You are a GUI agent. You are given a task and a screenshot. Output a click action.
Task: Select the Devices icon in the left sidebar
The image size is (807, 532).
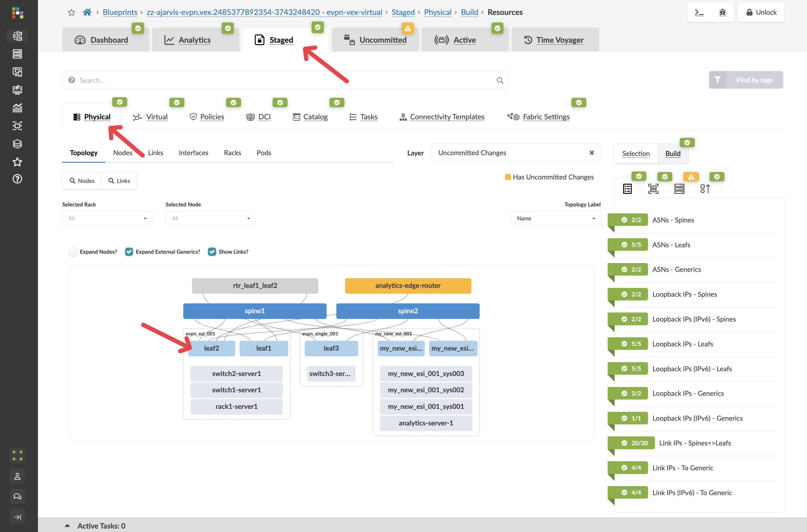pos(17,54)
